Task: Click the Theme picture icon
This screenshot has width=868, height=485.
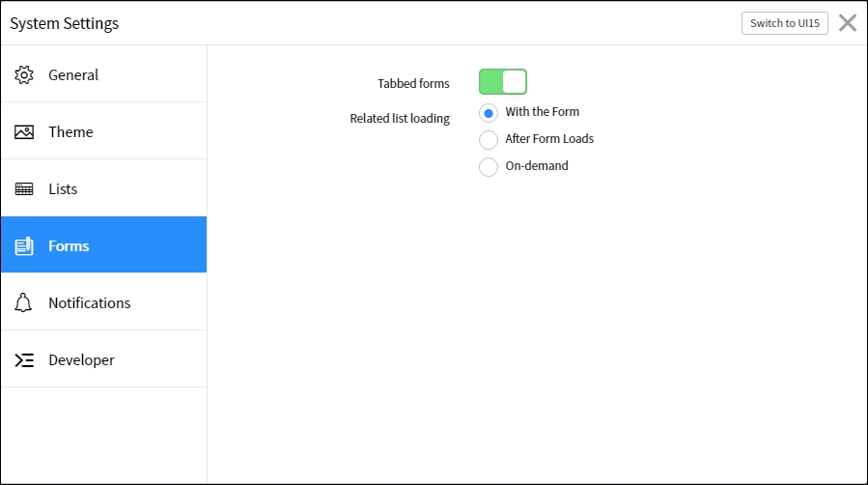Action: 24,131
